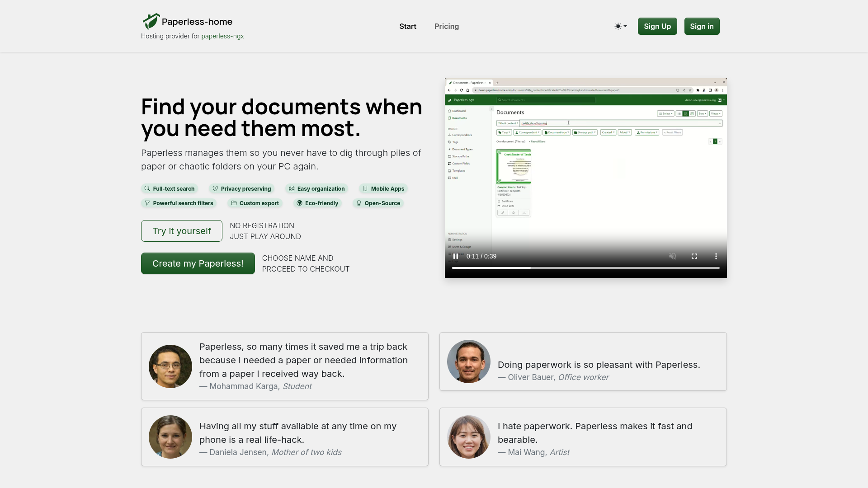The height and width of the screenshot is (488, 868).
Task: Unmute the demo video
Action: click(673, 256)
